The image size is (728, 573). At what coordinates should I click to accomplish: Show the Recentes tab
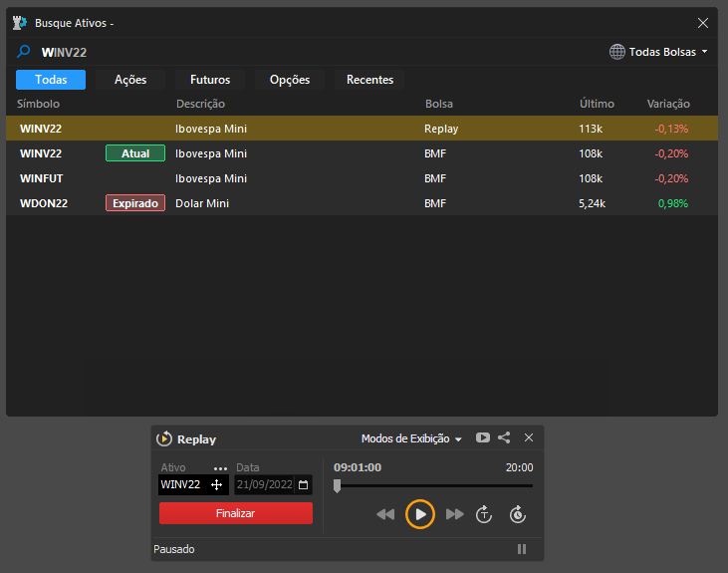coord(369,80)
